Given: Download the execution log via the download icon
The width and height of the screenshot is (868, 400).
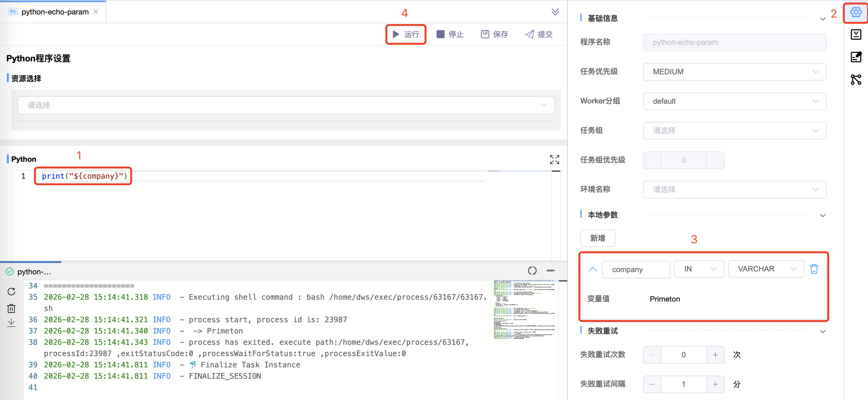Looking at the screenshot, I should [11, 323].
